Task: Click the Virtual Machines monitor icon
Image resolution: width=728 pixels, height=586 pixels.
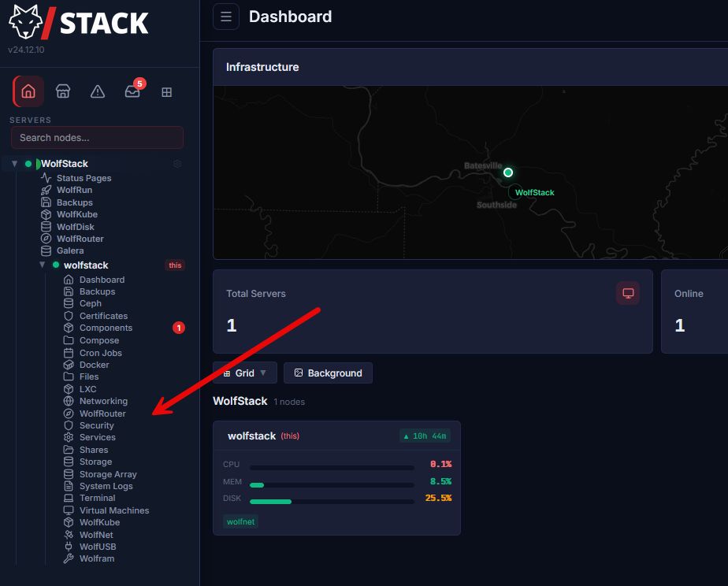Action: click(69, 510)
